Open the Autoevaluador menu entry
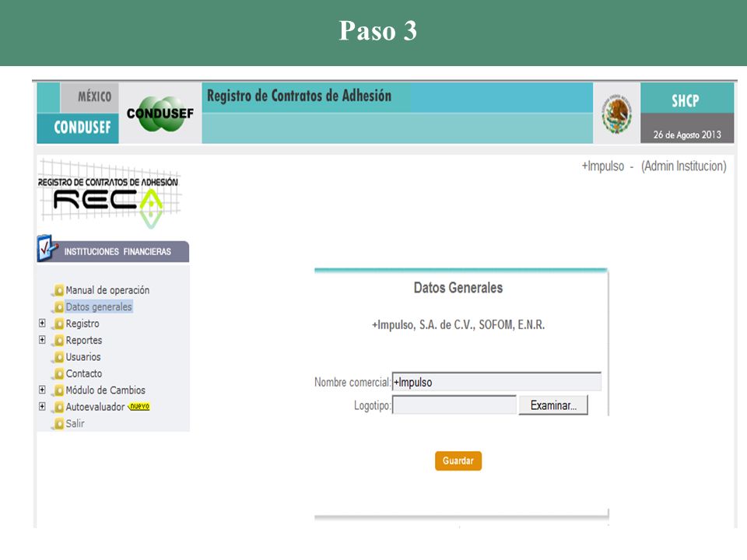The width and height of the screenshot is (747, 560). point(95,407)
